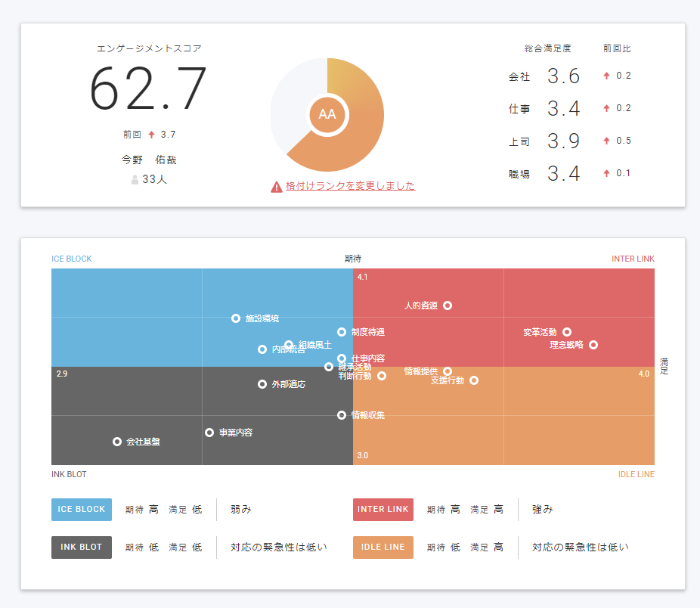The image size is (700, 608).
Task: Select the 変革活動 data point marker
Action: click(x=567, y=332)
